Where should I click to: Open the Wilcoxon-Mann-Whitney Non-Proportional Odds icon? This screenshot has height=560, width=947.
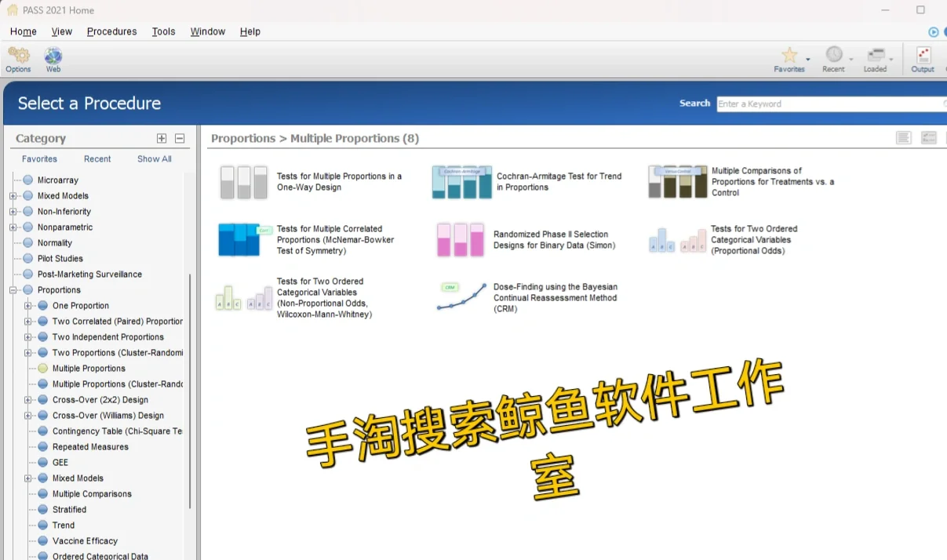click(x=244, y=298)
